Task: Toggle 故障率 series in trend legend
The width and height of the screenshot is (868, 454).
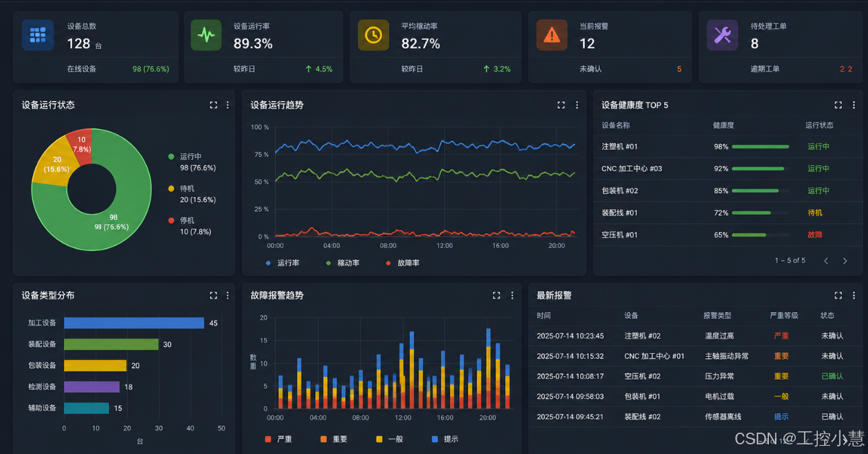Action: [403, 263]
